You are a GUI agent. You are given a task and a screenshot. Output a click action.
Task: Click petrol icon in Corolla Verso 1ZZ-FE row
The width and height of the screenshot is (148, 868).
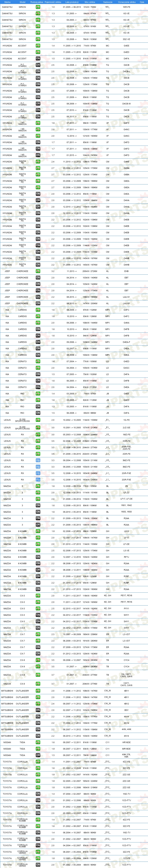tap(38, 858)
